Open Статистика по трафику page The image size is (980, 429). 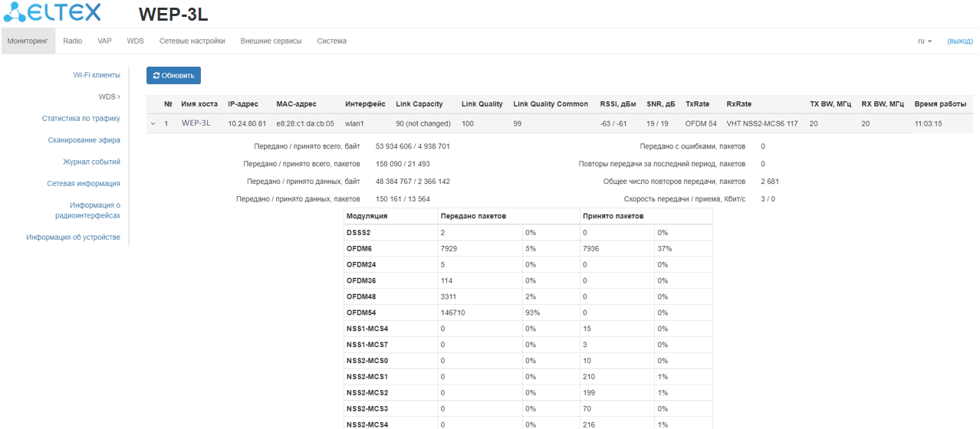81,119
